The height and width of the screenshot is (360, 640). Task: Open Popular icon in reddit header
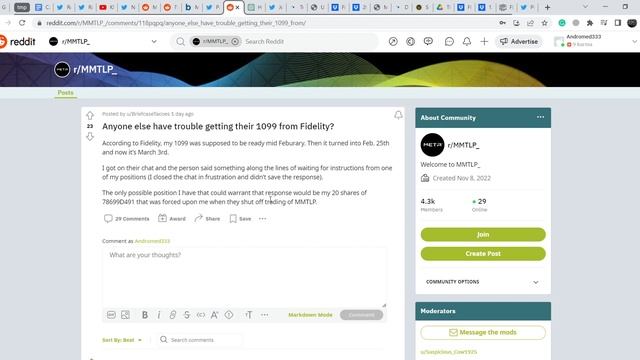point(393,41)
